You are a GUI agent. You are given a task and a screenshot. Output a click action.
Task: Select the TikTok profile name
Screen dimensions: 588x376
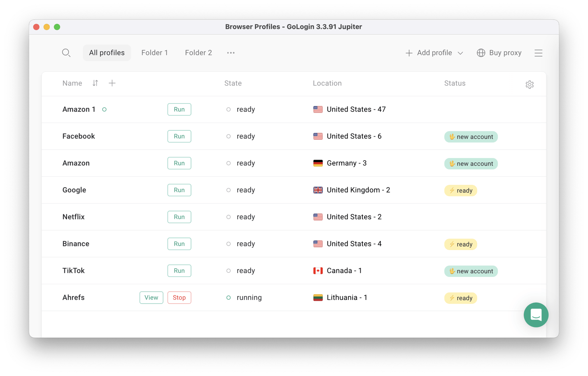[x=73, y=271]
